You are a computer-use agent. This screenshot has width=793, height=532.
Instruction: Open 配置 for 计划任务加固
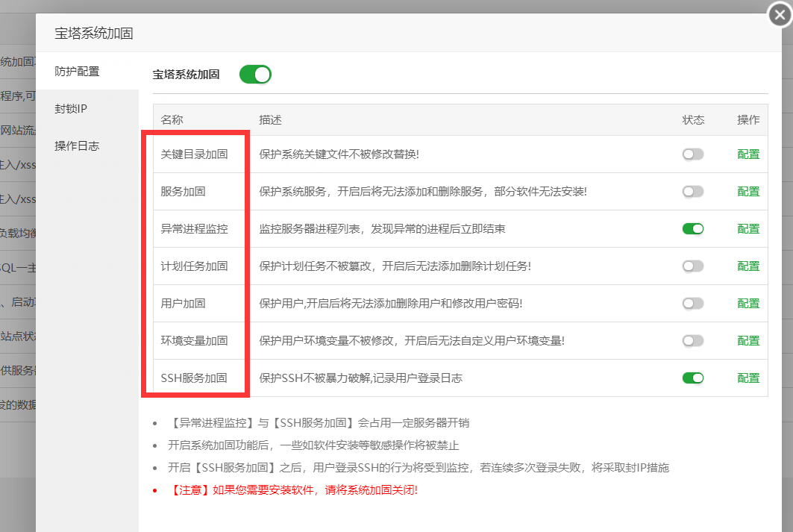(748, 266)
